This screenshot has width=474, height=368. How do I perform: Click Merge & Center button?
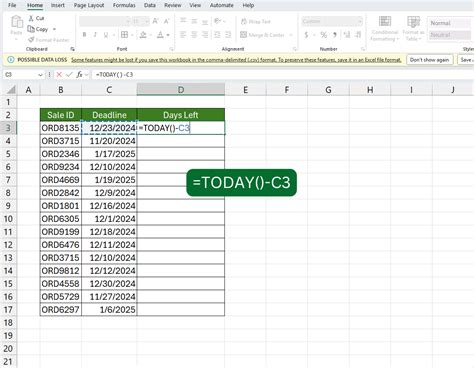pyautogui.click(x=262, y=35)
